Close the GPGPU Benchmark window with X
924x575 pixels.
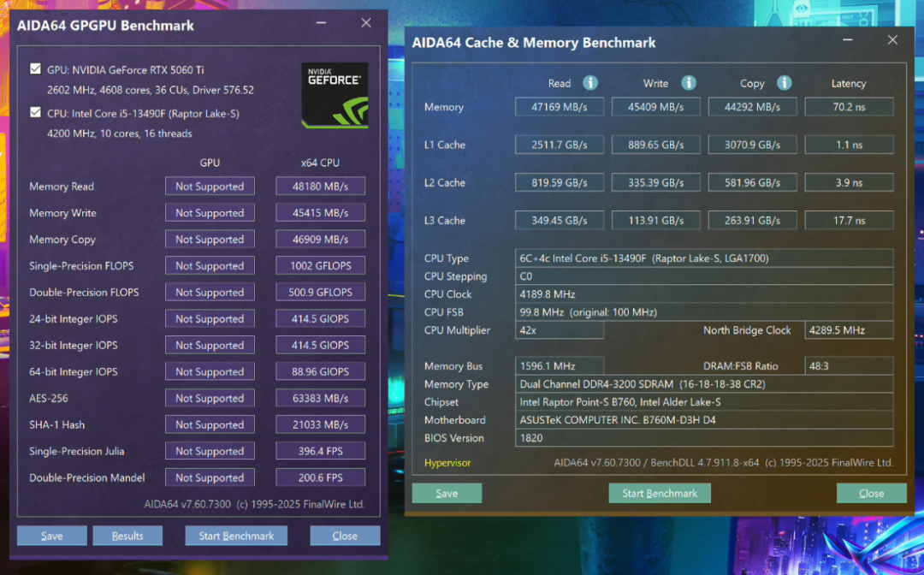[366, 23]
